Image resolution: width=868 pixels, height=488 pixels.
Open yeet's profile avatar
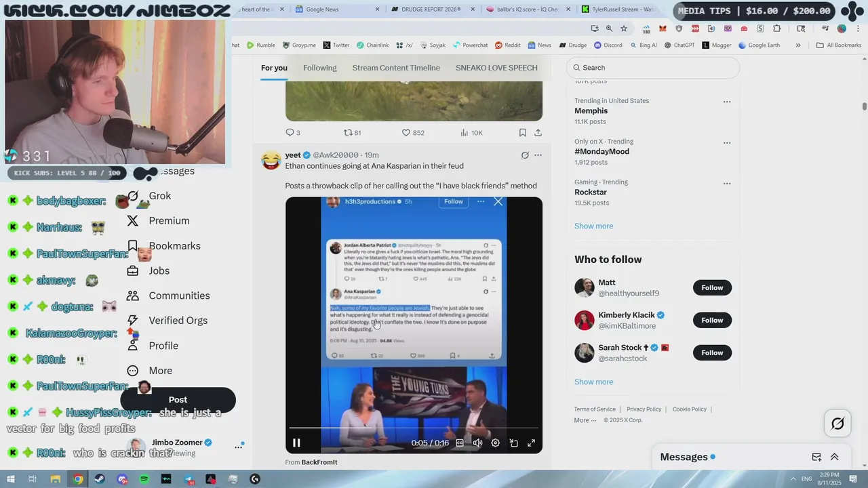click(271, 160)
